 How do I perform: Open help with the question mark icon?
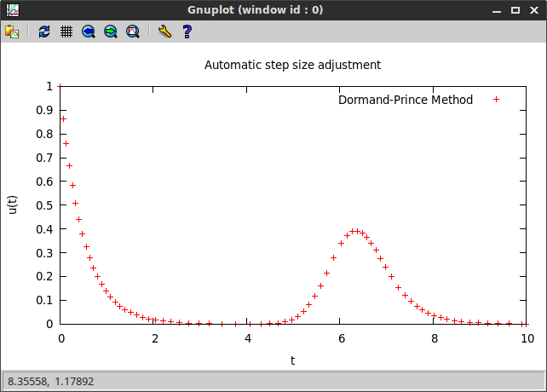(187, 32)
